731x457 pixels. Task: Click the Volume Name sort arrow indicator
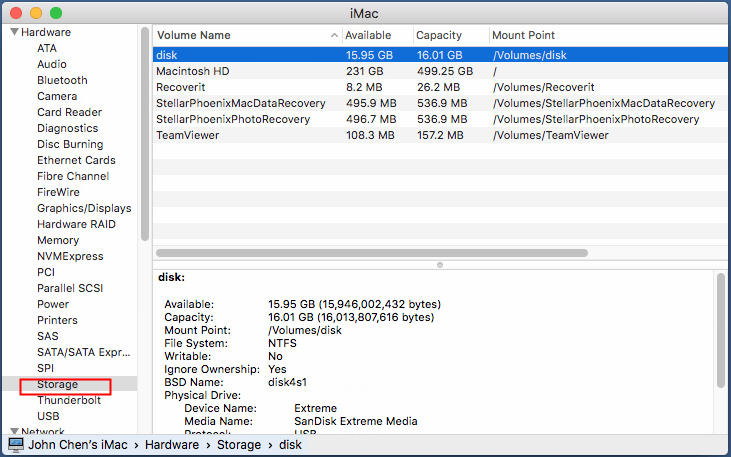point(334,35)
